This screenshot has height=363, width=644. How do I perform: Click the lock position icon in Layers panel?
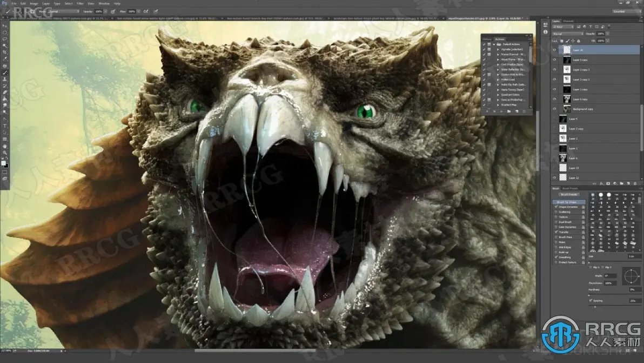(573, 41)
